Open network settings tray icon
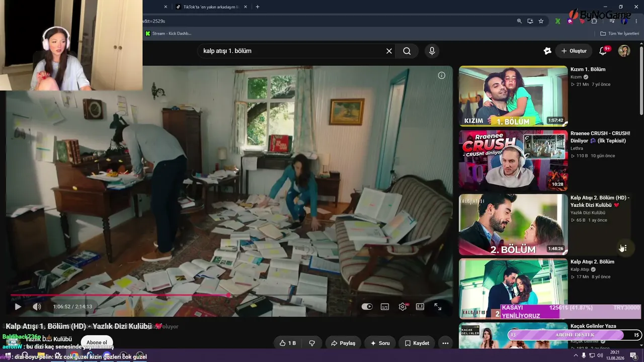Viewport: 644px width, 362px height. [x=592, y=355]
